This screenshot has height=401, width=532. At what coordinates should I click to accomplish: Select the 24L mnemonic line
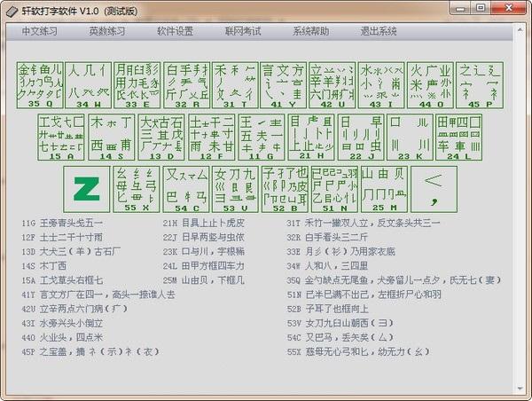[x=204, y=266]
